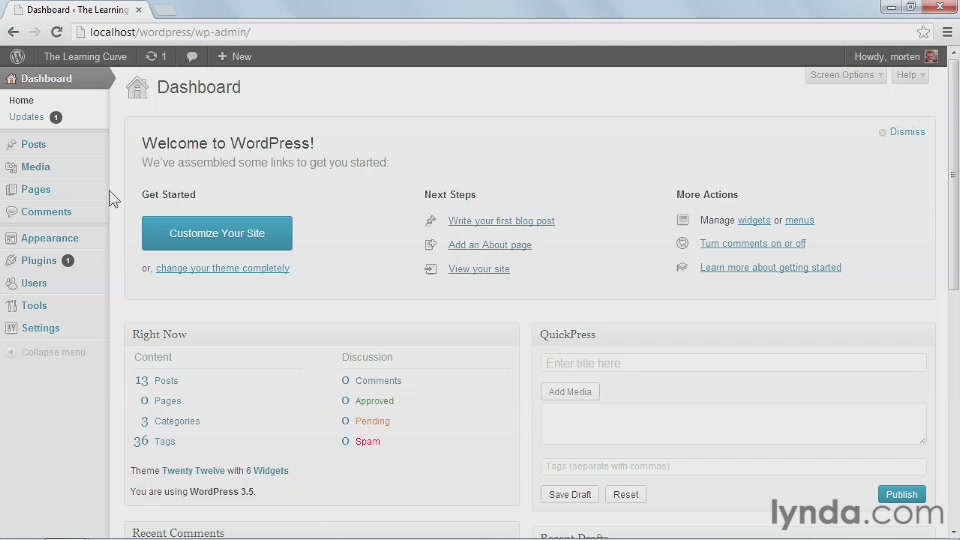Click morten's avatar in admin bar
The width and height of the screenshot is (960, 540).
[931, 56]
